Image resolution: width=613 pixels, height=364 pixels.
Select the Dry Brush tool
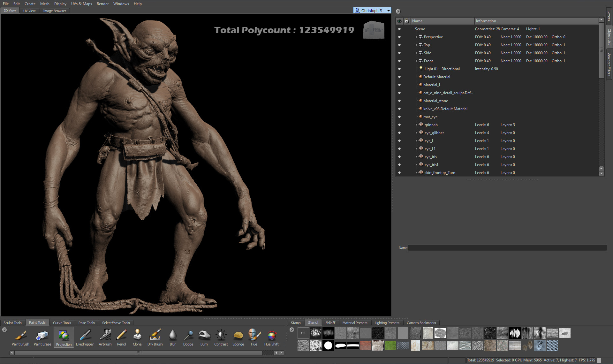click(155, 338)
